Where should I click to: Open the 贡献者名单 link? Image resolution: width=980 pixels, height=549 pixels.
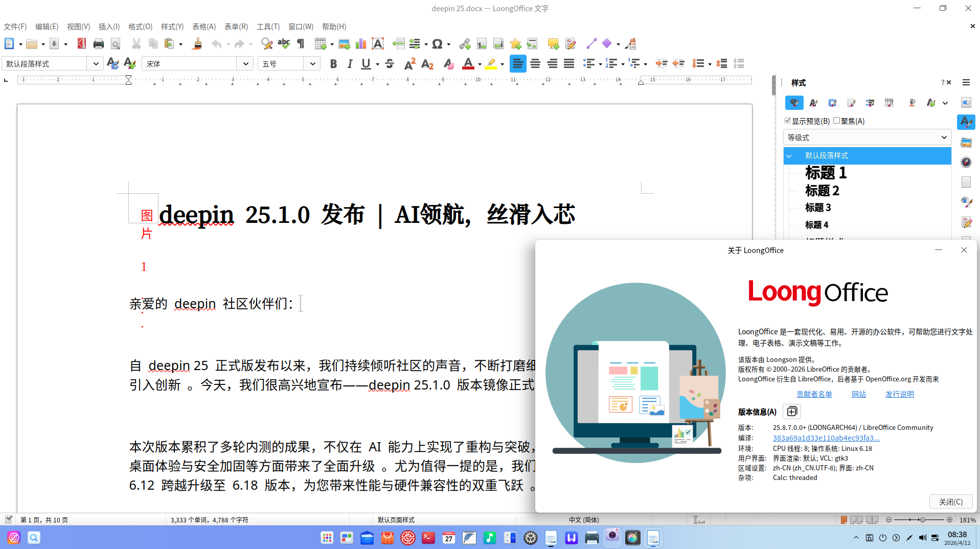814,394
